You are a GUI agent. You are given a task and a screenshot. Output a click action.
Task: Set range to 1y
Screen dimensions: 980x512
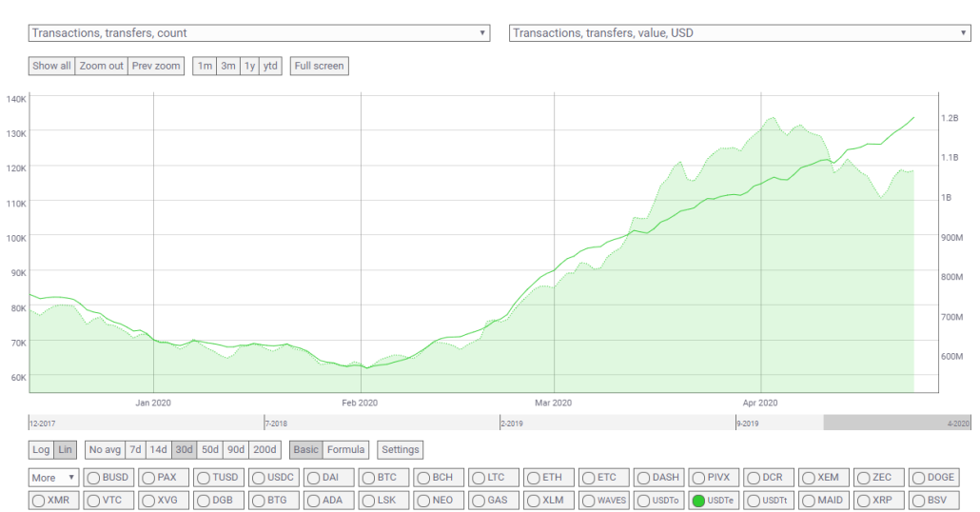point(249,66)
